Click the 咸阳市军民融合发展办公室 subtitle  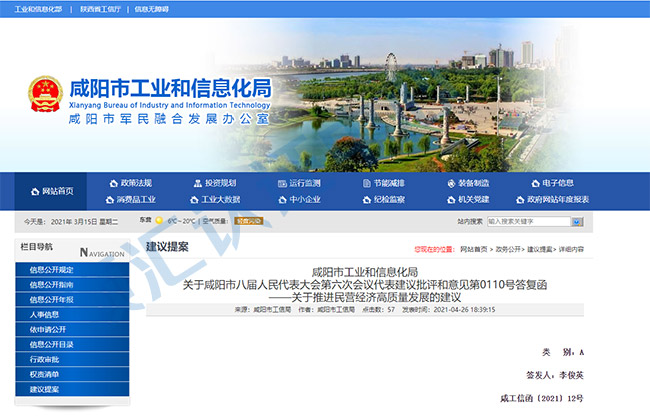pos(169,119)
